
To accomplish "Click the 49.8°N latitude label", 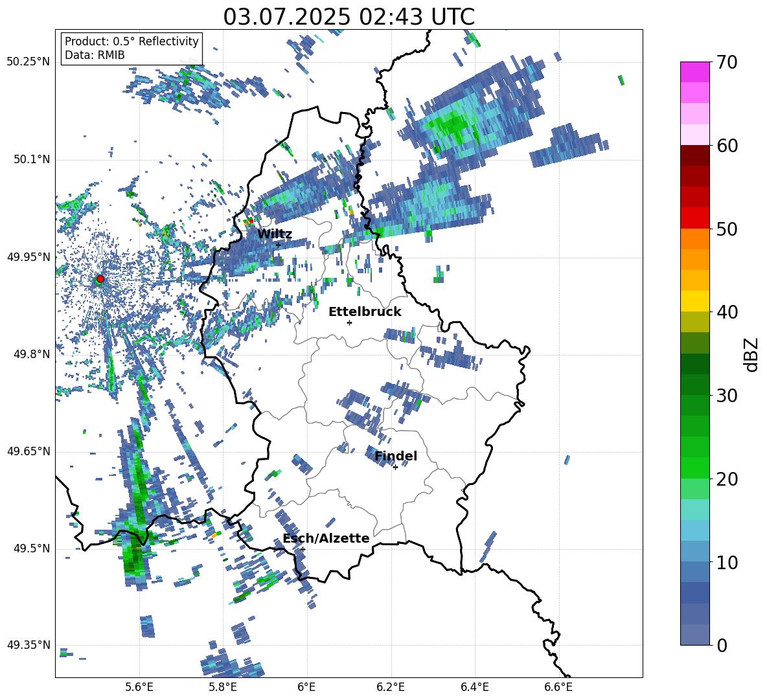I will (x=32, y=354).
